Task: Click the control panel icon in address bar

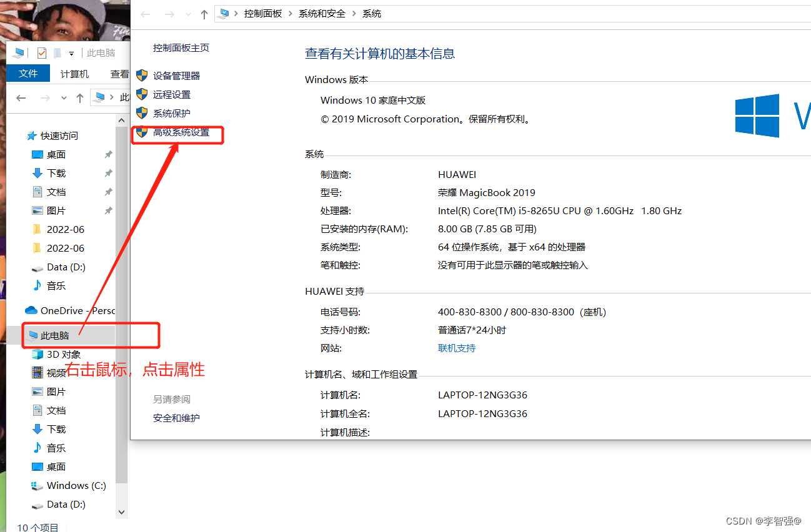Action: pyautogui.click(x=225, y=14)
